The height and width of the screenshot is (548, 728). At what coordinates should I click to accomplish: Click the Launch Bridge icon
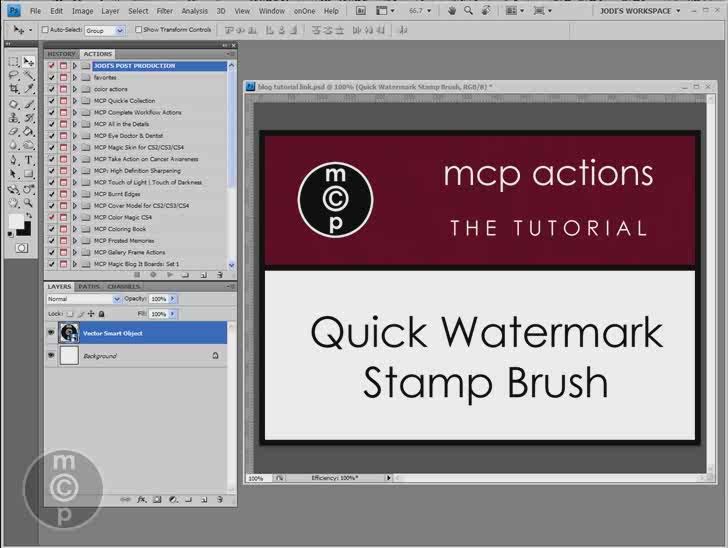click(361, 11)
